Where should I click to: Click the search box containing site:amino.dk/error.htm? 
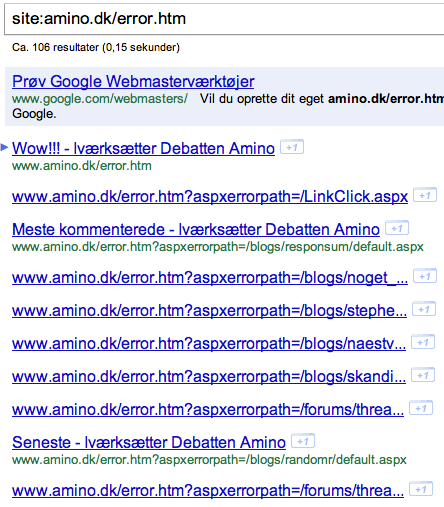[x=224, y=19]
